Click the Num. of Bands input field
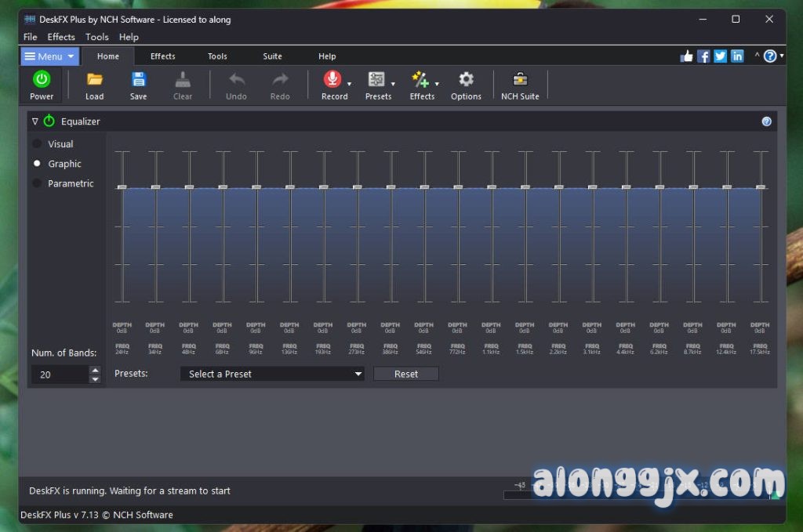The image size is (803, 532). (60, 375)
